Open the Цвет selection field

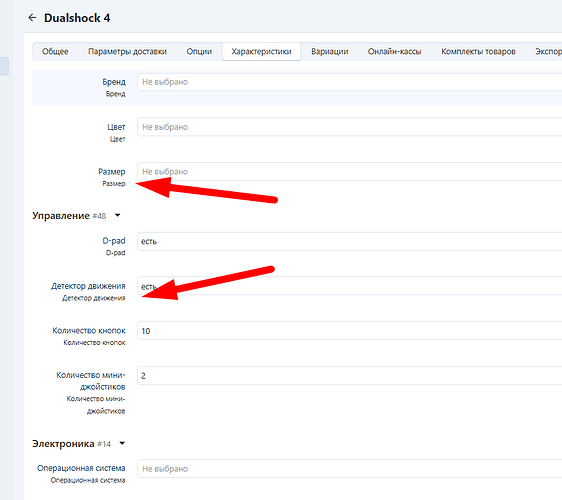click(349, 127)
